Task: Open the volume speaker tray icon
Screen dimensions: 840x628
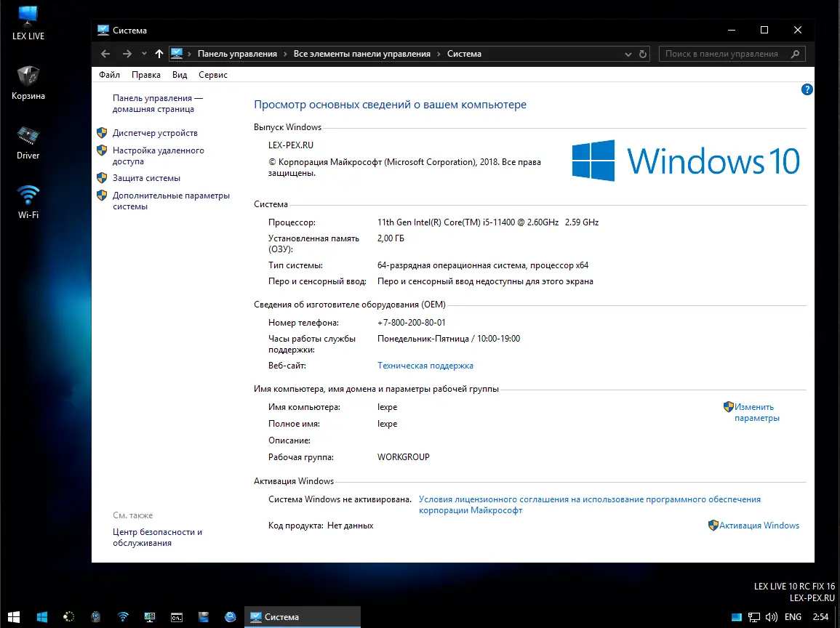Action: point(772,617)
